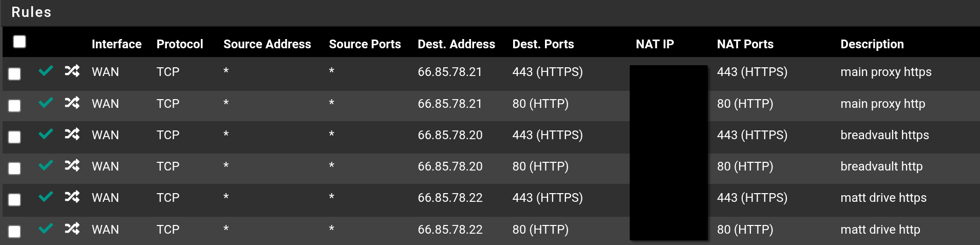Check the box for main proxy https rule
This screenshot has width=980, height=245.
tap(14, 74)
